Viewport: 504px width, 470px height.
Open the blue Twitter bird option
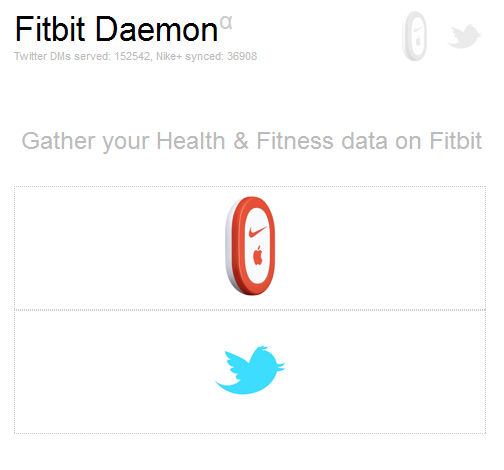pos(250,370)
